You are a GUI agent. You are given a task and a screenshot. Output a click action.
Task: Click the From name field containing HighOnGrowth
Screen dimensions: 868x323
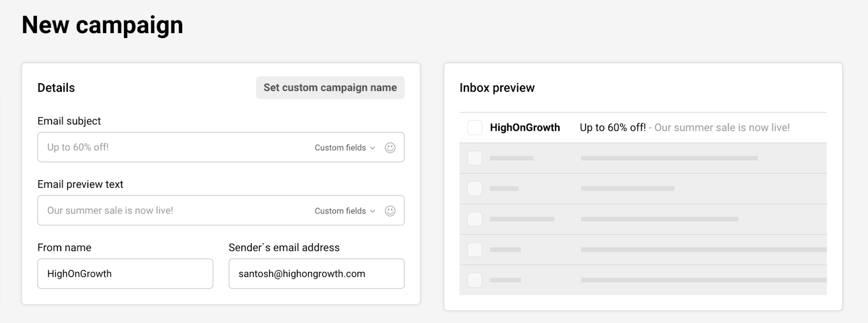pos(125,274)
